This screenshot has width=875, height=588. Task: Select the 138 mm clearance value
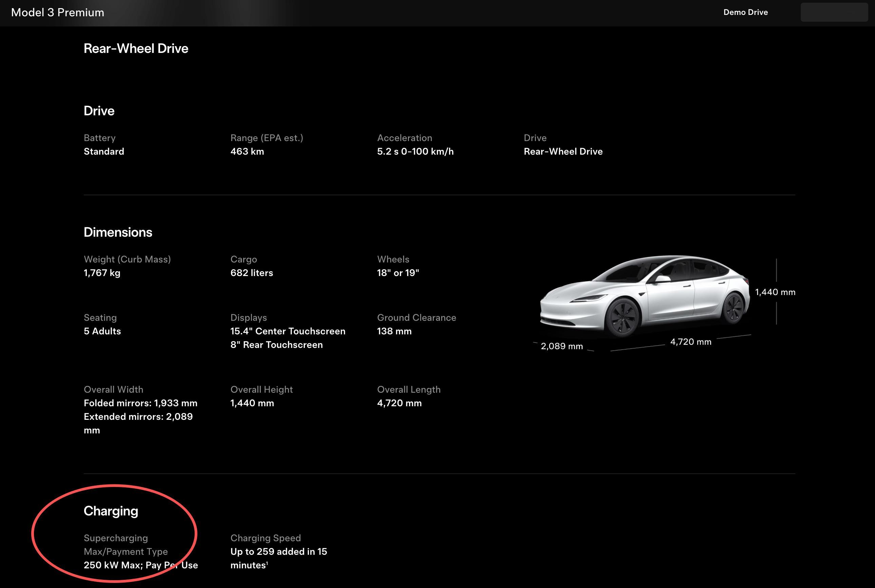coord(394,331)
